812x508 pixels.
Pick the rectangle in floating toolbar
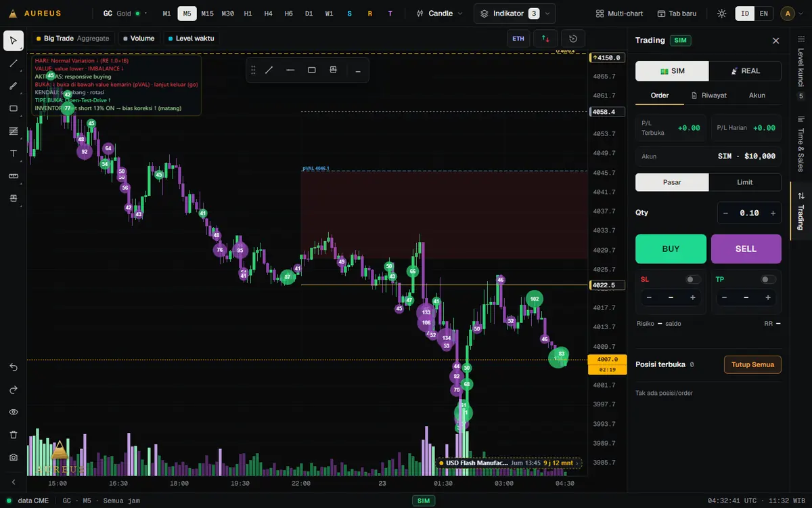(x=312, y=70)
